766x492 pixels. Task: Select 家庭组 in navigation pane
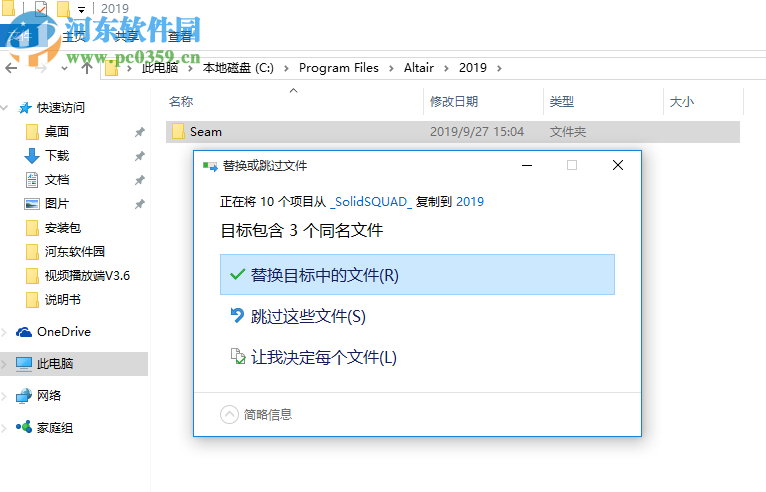click(55, 428)
